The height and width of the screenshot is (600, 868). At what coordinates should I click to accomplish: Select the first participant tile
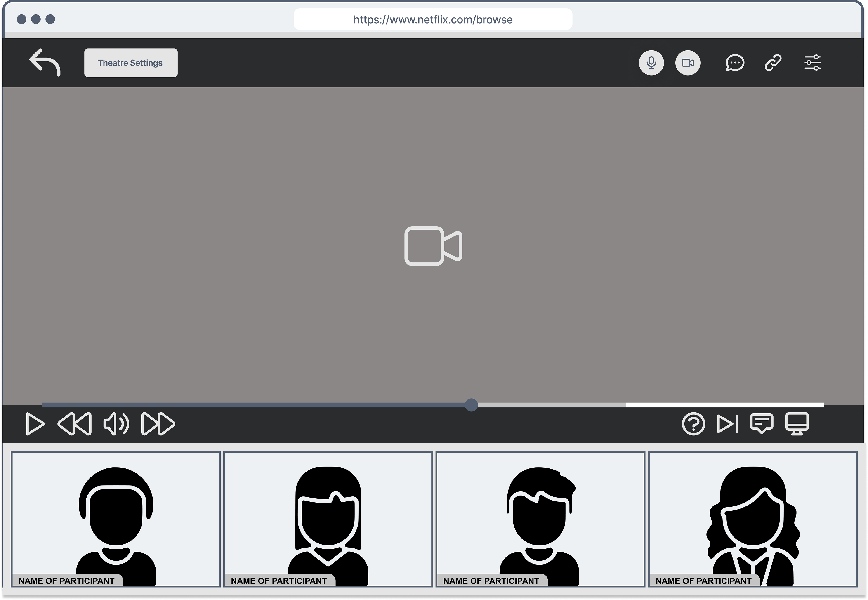116,519
